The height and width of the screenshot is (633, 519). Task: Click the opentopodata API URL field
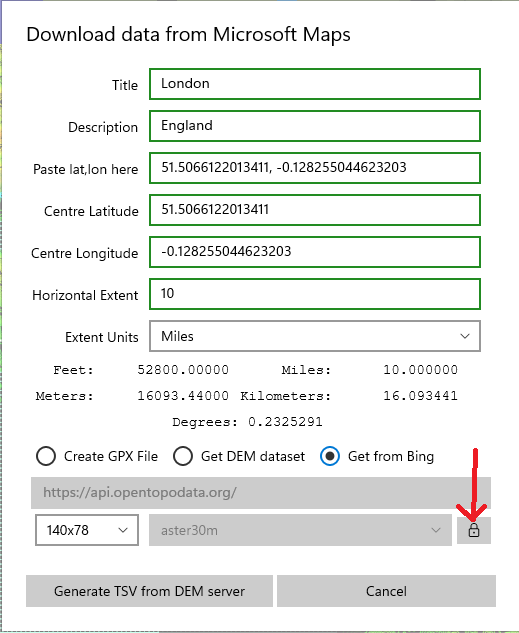[x=261, y=493]
